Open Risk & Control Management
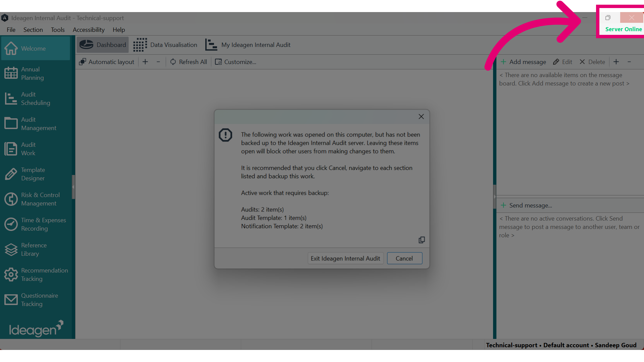Viewport: 644px width, 362px height. tap(35, 199)
